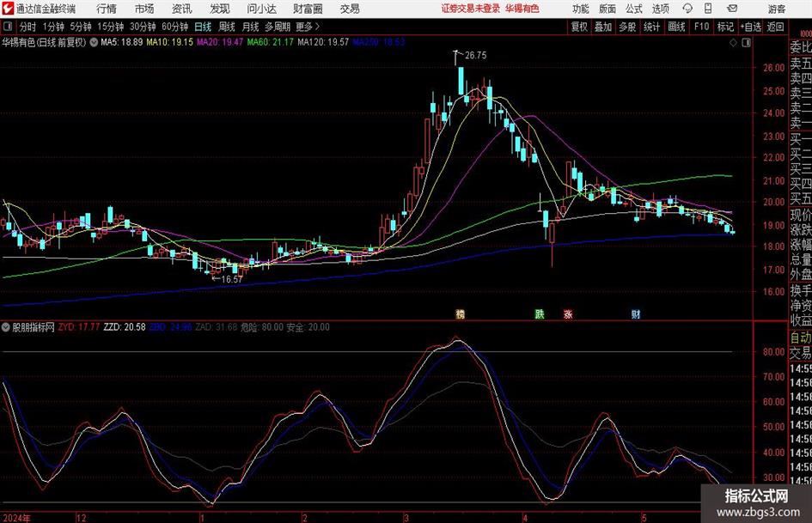Viewport: 812px width, 523px height.
Task: Open F10 company info
Action: tap(702, 27)
